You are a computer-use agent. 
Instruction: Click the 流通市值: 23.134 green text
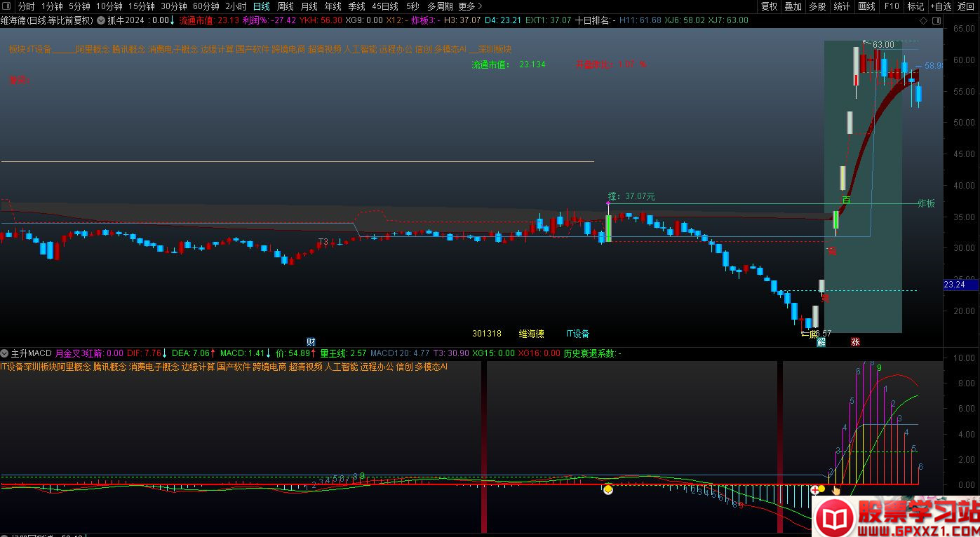pyautogui.click(x=509, y=64)
